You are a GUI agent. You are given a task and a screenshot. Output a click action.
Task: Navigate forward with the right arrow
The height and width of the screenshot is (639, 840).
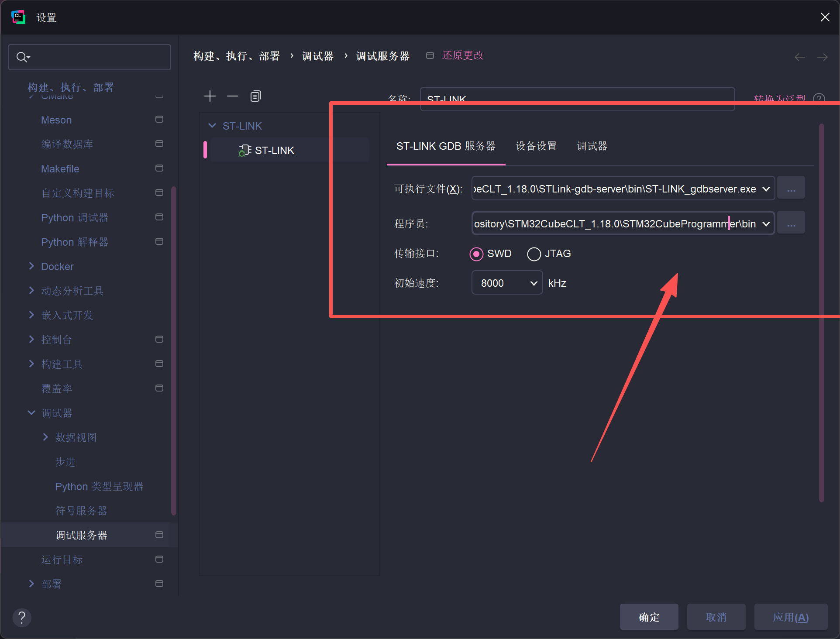pyautogui.click(x=823, y=57)
